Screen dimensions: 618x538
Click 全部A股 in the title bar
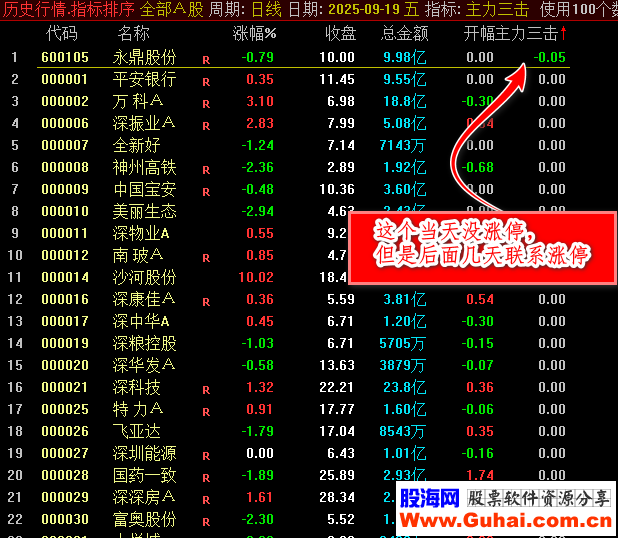click(172, 10)
